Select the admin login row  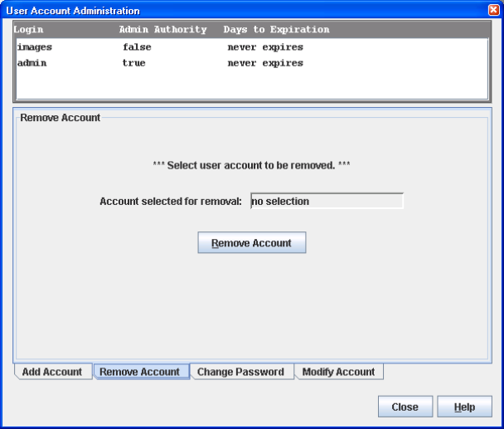[x=252, y=63]
